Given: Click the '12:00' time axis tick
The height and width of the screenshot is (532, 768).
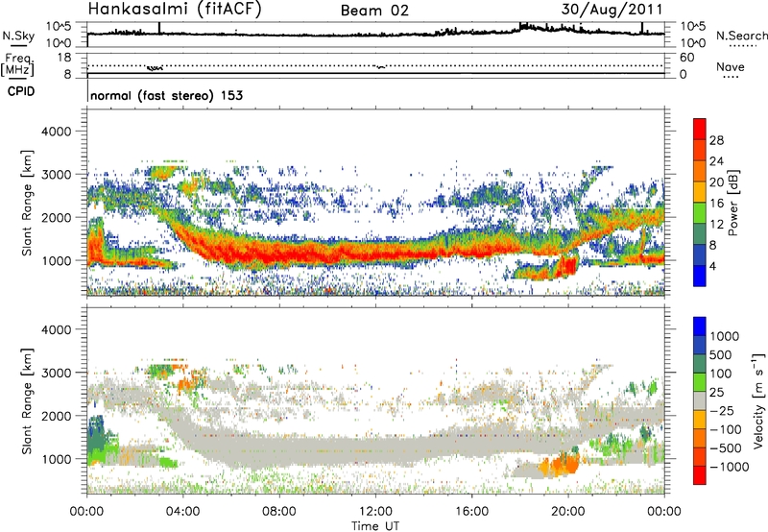Looking at the screenshot, I should coord(375,512).
